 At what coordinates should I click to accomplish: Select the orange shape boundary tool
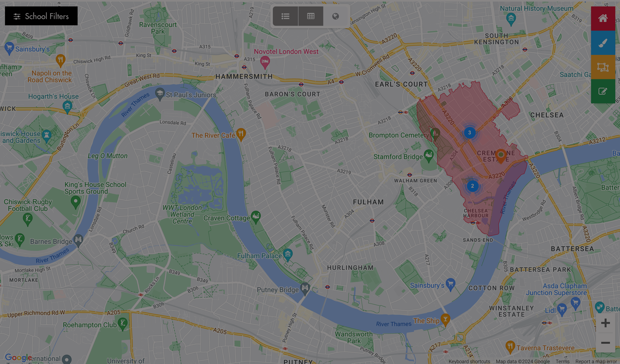[603, 67]
